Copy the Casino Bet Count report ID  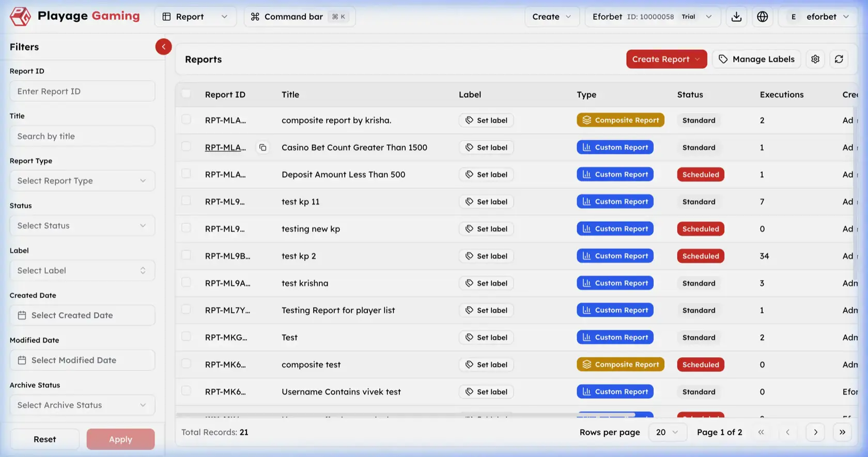(263, 147)
